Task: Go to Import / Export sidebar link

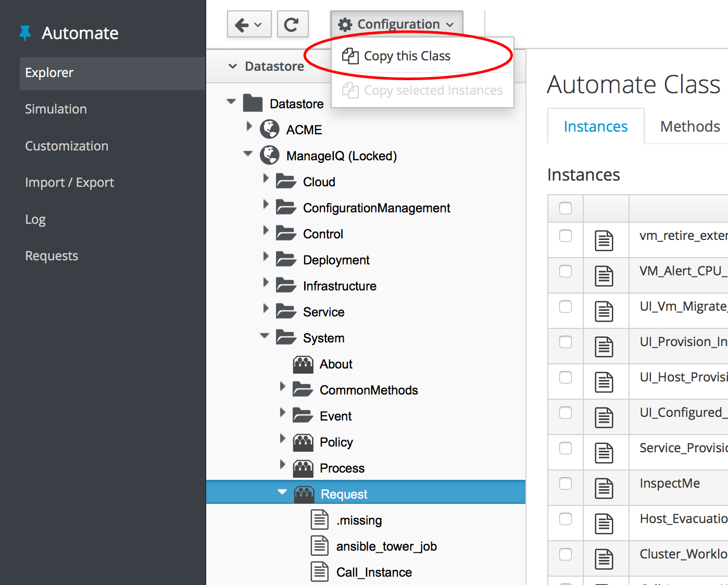Action: 69,183
